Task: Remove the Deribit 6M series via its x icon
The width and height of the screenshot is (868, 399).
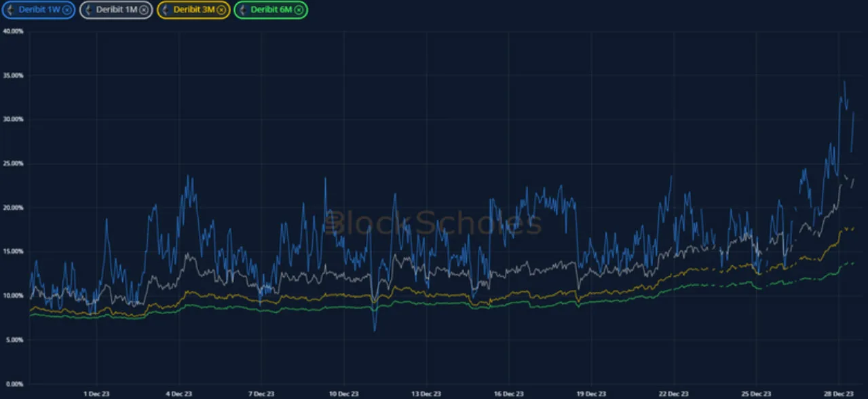Action: 299,9
